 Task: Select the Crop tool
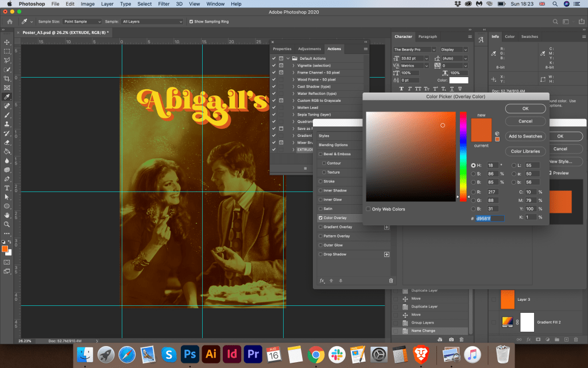pyautogui.click(x=7, y=79)
